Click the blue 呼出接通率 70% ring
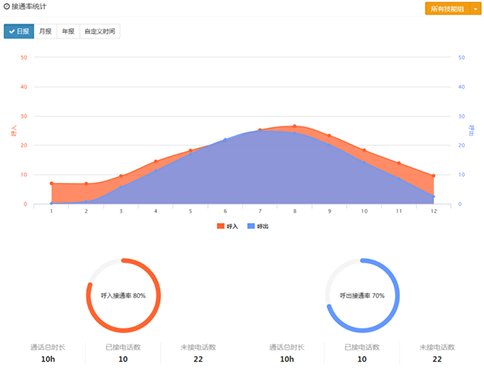Image resolution: width=484 pixels, height=374 pixels. [x=362, y=295]
